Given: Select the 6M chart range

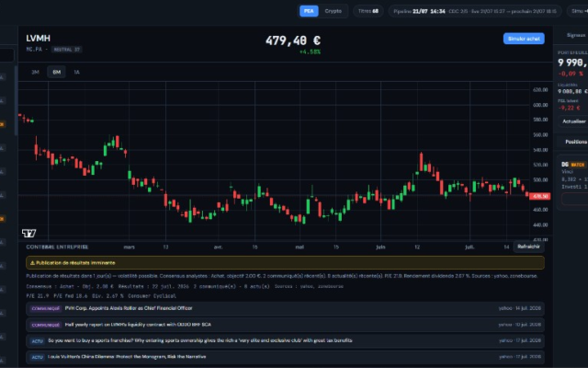Looking at the screenshot, I should [56, 72].
